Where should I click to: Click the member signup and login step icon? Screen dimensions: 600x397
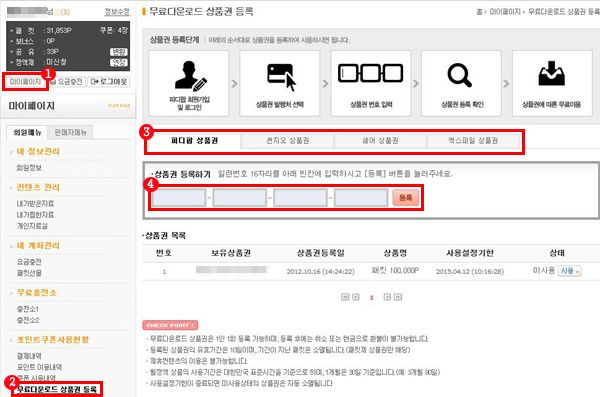[191, 76]
